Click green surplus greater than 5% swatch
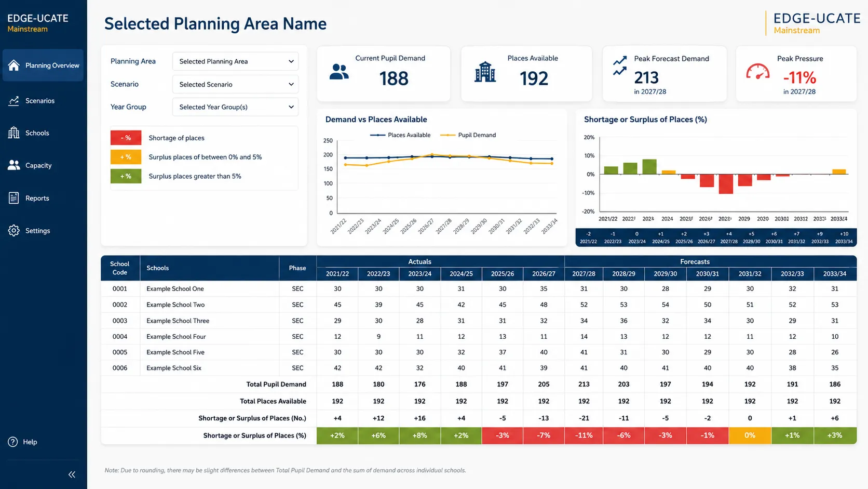 coord(126,176)
